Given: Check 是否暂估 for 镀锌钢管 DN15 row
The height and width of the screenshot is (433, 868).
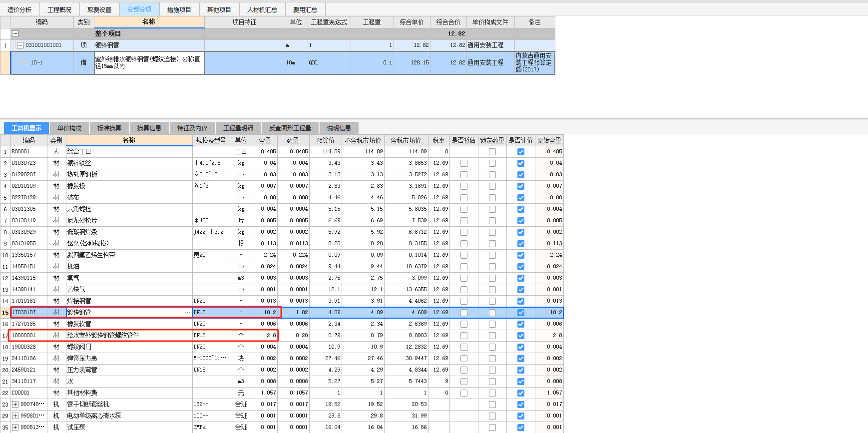Looking at the screenshot, I should pyautogui.click(x=464, y=313).
